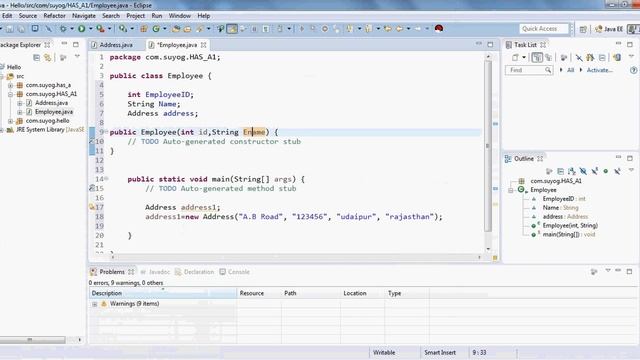Click New Task icon in Task List

point(515,58)
